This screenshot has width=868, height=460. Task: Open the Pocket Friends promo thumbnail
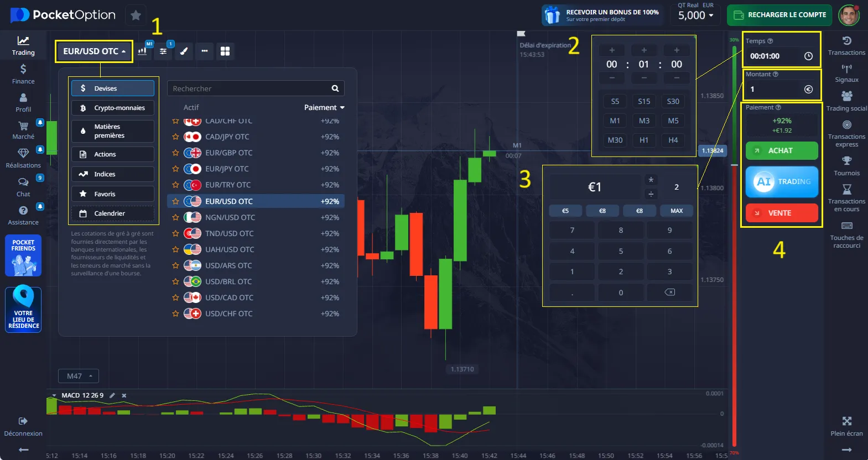(23, 255)
